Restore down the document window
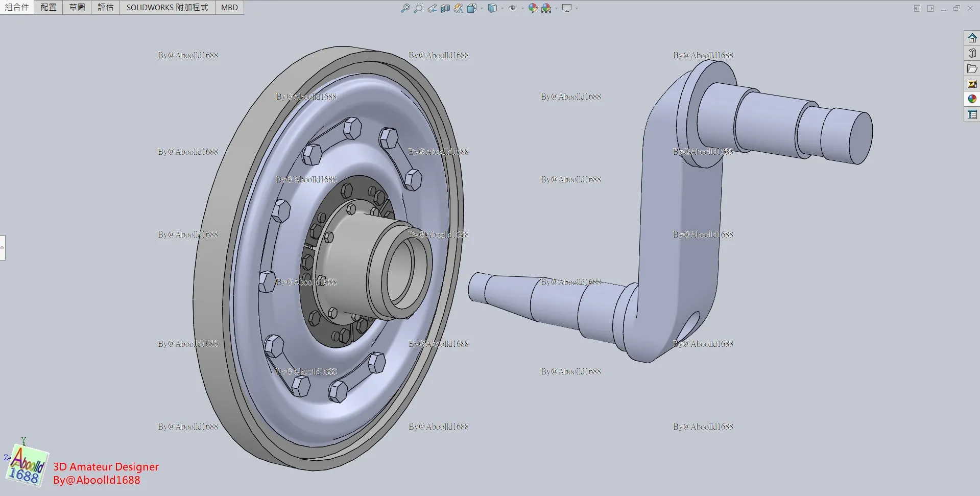 (x=957, y=8)
